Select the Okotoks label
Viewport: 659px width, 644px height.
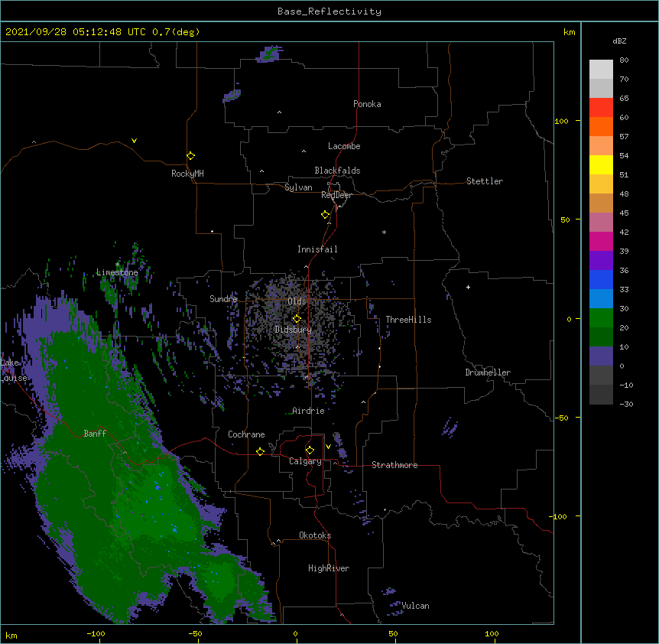tap(315, 535)
